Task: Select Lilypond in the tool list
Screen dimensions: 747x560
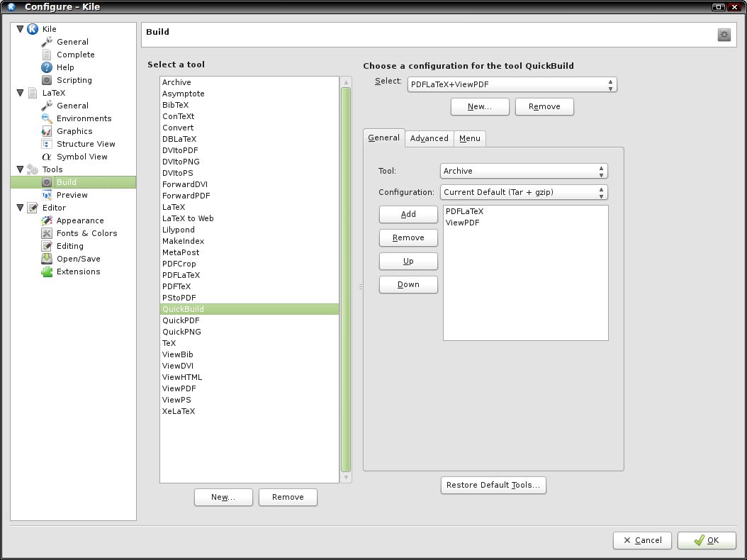Action: [249, 230]
